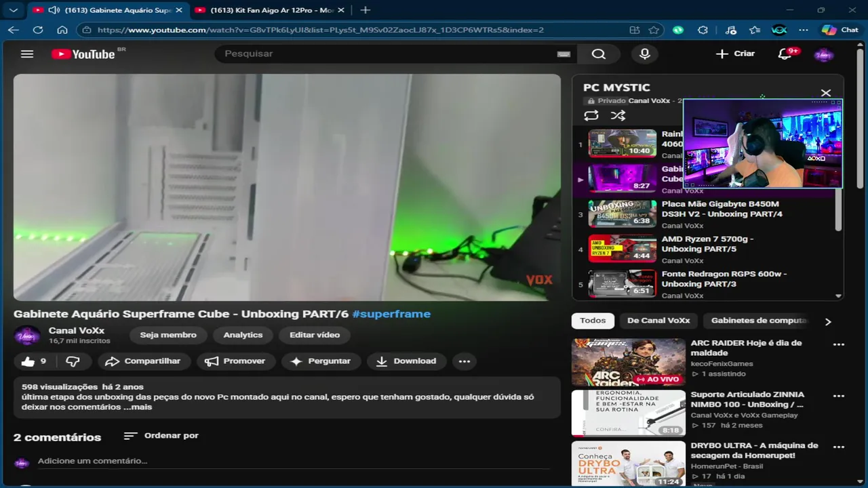
Task: Open DRYBO ULTRA video thumbnail
Action: tap(629, 464)
